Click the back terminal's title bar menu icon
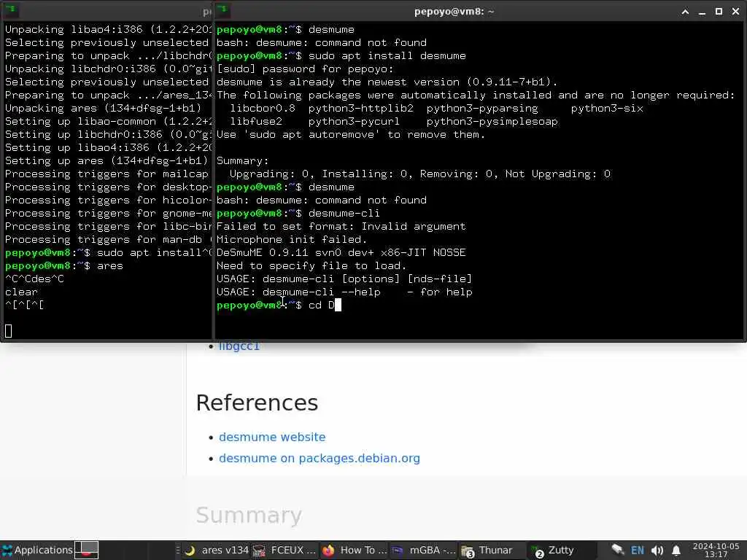The width and height of the screenshot is (747, 560). coord(11,10)
